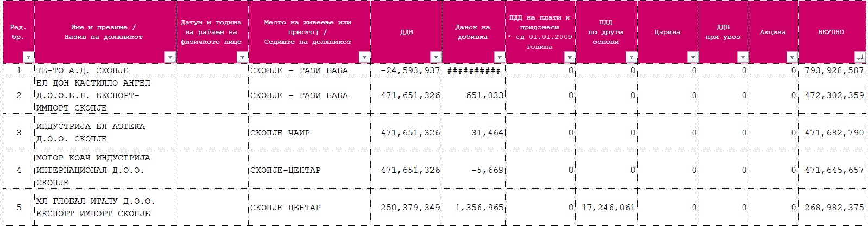Click the ########## overflow cell in row 1
Screen dimensions: 868x226
[x=474, y=70]
